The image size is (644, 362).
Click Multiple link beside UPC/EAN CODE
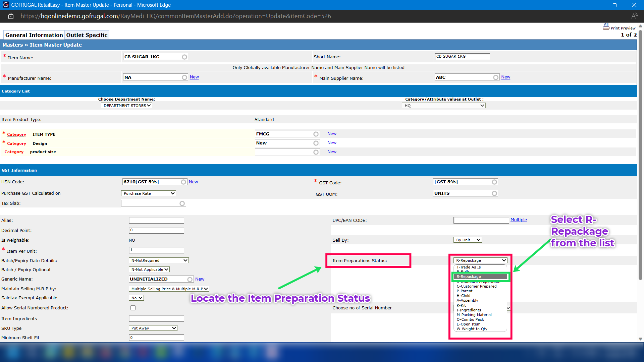pyautogui.click(x=519, y=220)
